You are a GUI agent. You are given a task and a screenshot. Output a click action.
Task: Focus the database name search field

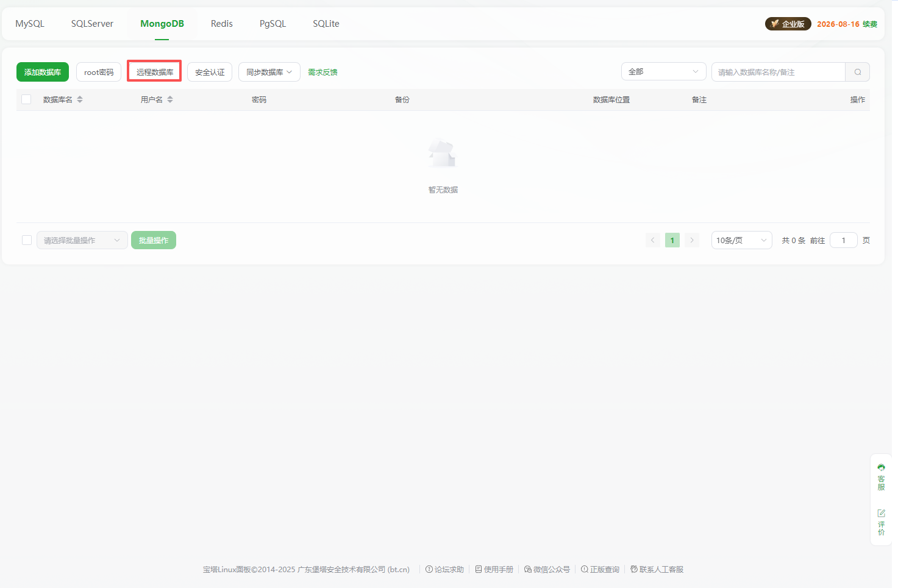[778, 72]
